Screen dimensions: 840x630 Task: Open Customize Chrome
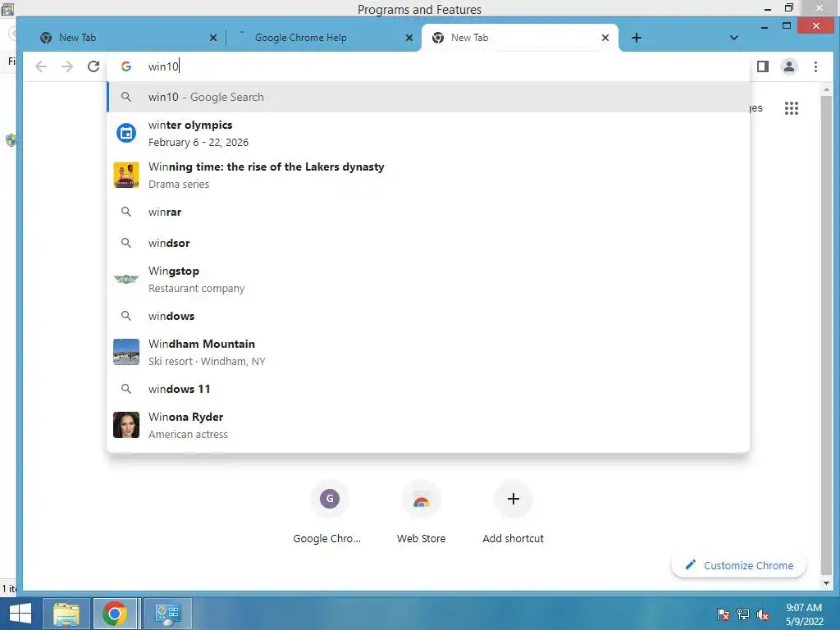point(739,565)
